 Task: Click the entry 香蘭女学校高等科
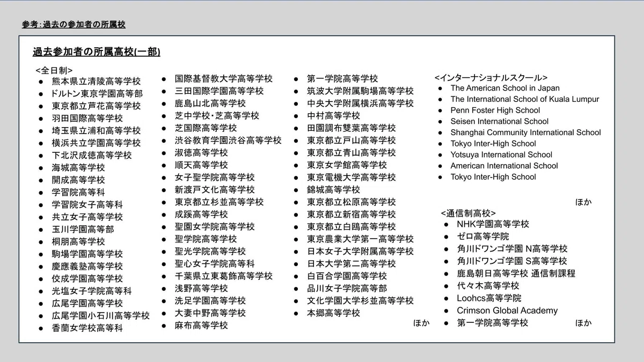tap(87, 328)
